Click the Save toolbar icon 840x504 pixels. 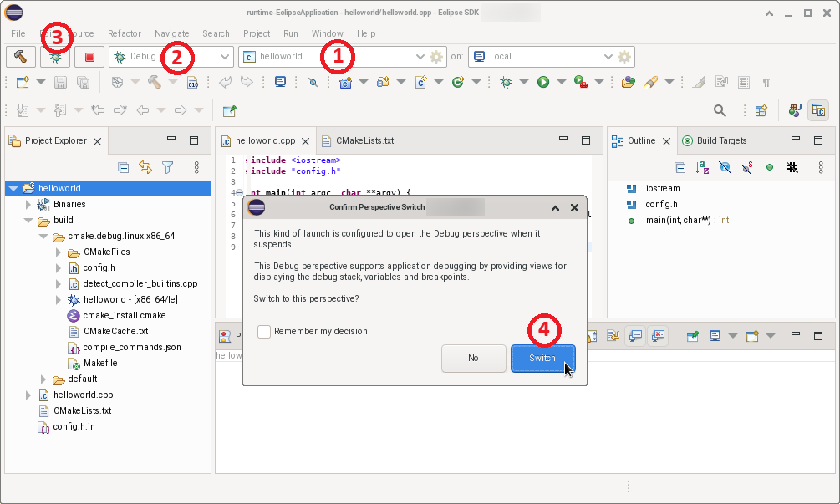coord(60,82)
